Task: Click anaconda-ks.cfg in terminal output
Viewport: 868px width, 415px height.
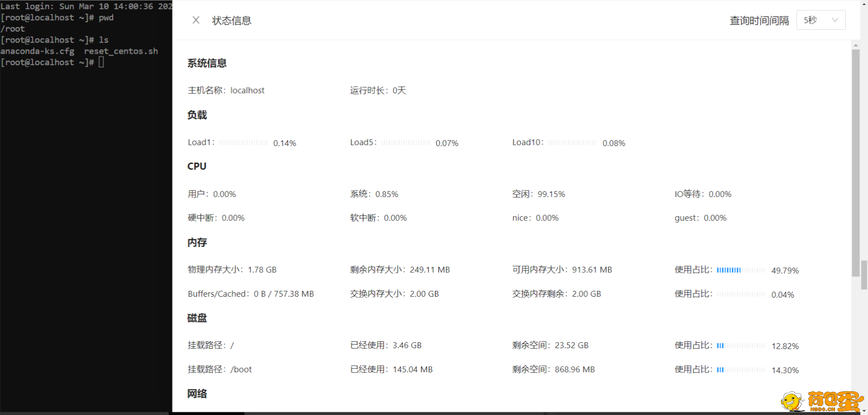Action: point(38,51)
